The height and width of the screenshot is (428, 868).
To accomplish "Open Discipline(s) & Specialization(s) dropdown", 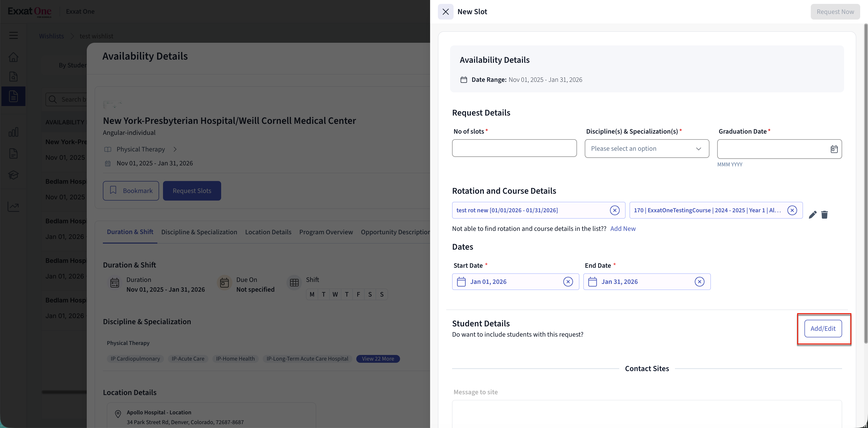I will (x=647, y=149).
